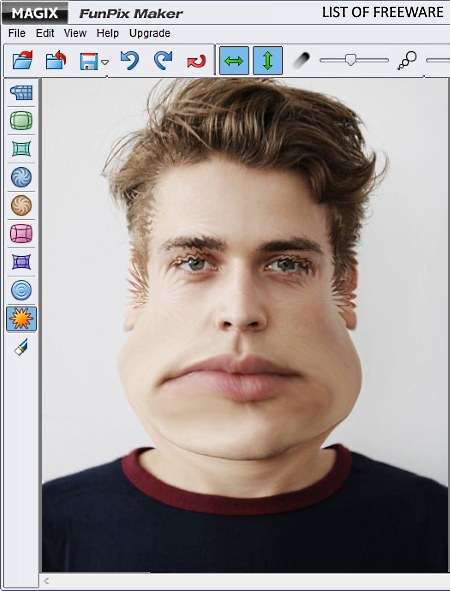Click the export image folder icon
Viewport: 450px width, 591px height.
(56, 60)
